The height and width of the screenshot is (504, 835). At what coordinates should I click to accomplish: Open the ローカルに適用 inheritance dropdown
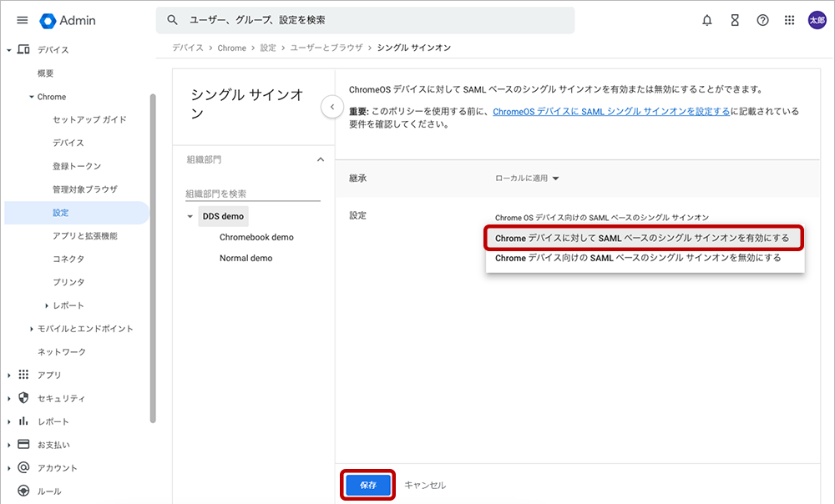coord(528,178)
